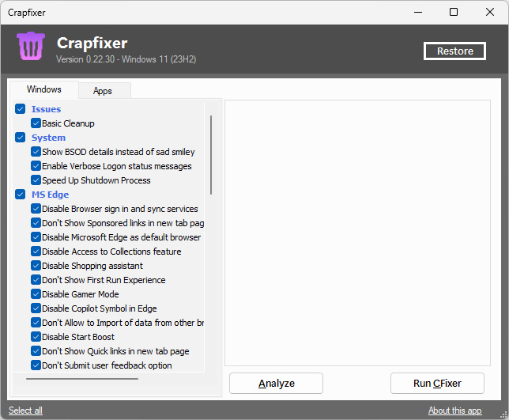The width and height of the screenshot is (509, 420).
Task: Uncheck Don't Submit user feedback option
Action: [x=36, y=365]
